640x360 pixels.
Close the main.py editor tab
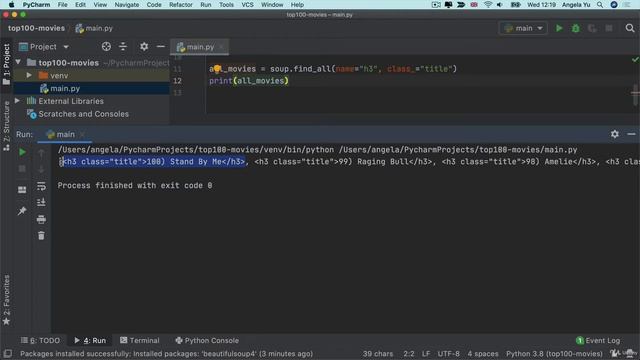pyautogui.click(x=221, y=47)
